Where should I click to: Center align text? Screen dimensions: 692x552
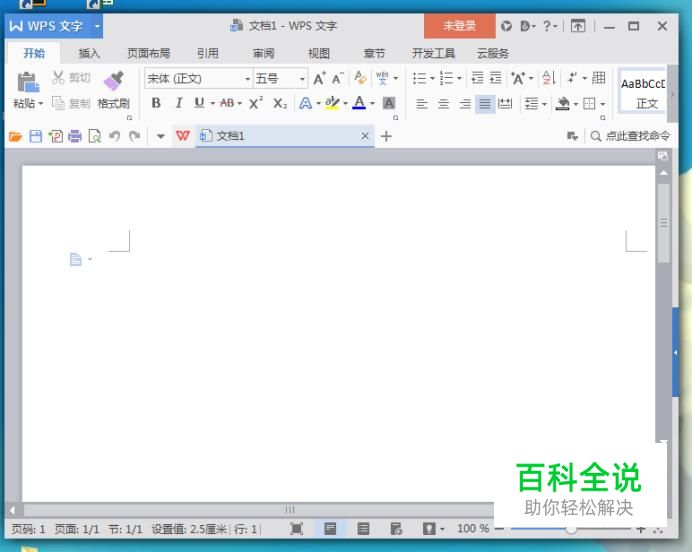point(444,104)
